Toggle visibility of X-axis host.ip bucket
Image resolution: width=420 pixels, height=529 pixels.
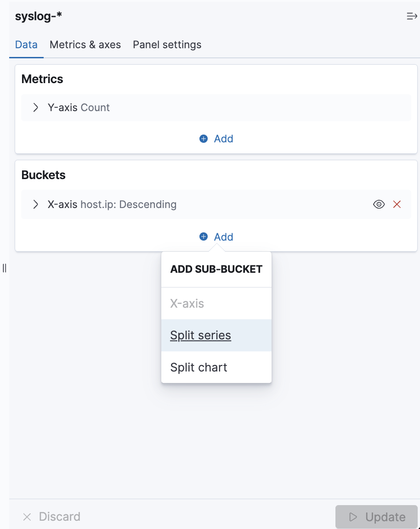379,204
